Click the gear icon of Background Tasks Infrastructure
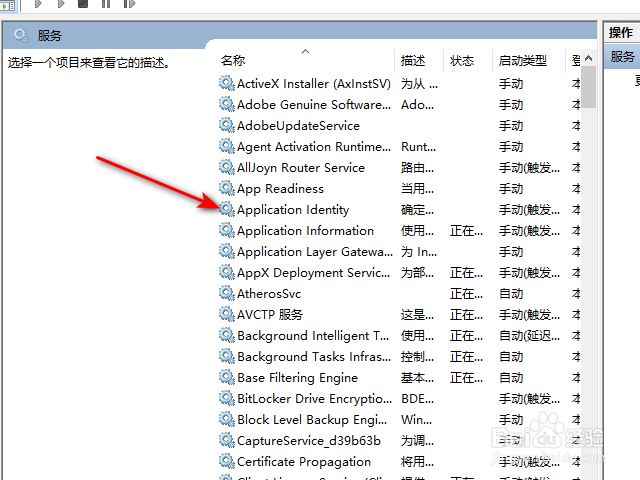The image size is (640, 480). [227, 357]
